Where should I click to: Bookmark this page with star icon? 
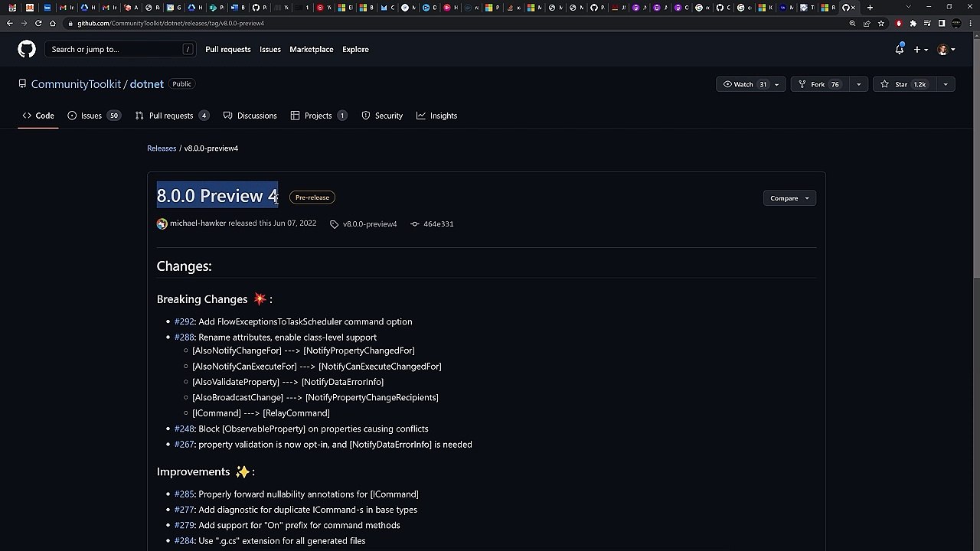(x=881, y=23)
